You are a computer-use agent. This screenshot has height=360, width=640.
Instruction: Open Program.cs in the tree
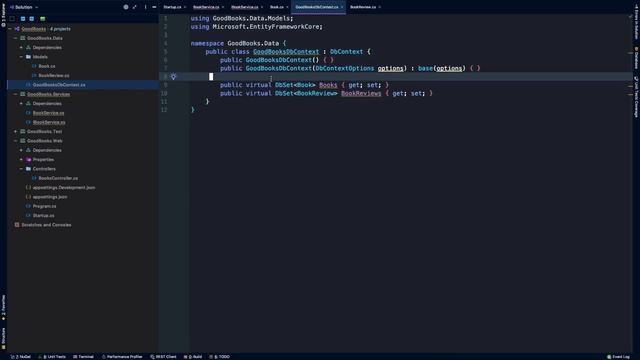point(44,206)
